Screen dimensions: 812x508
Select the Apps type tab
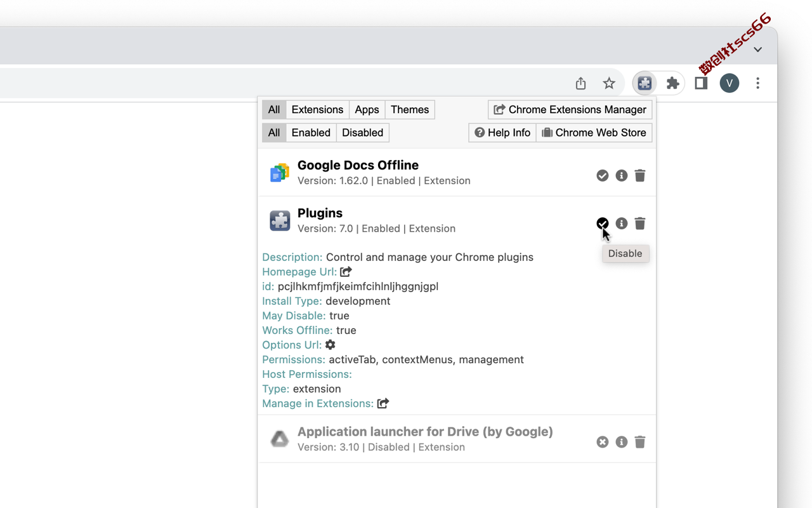click(x=367, y=110)
